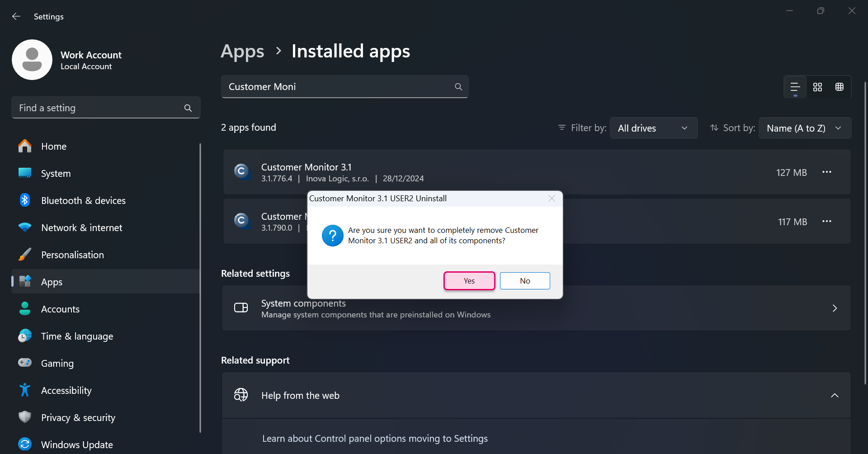Click the question mark icon in the dialog
The height and width of the screenshot is (454, 868).
tap(333, 236)
